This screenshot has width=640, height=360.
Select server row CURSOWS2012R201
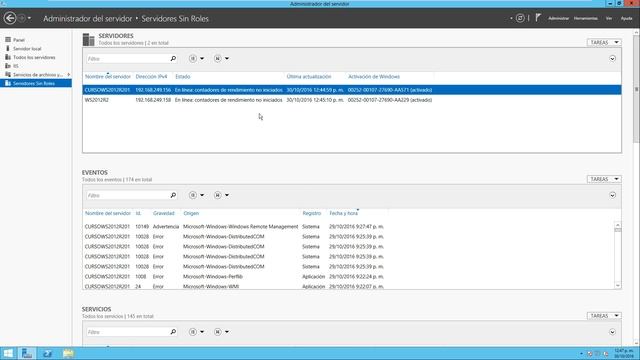352,90
